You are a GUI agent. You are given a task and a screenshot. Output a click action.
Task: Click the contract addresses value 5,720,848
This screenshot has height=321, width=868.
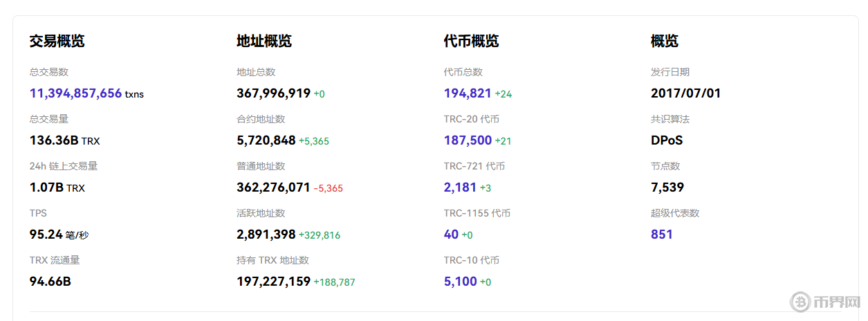266,140
